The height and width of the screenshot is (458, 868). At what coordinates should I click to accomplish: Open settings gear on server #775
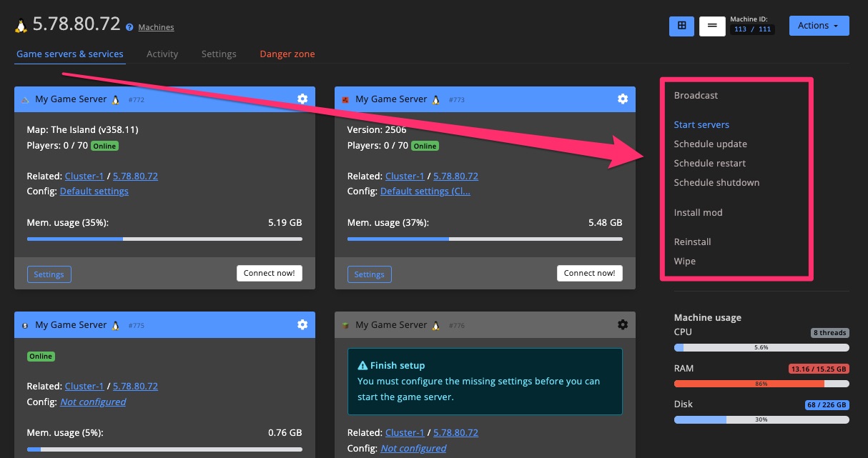point(302,324)
